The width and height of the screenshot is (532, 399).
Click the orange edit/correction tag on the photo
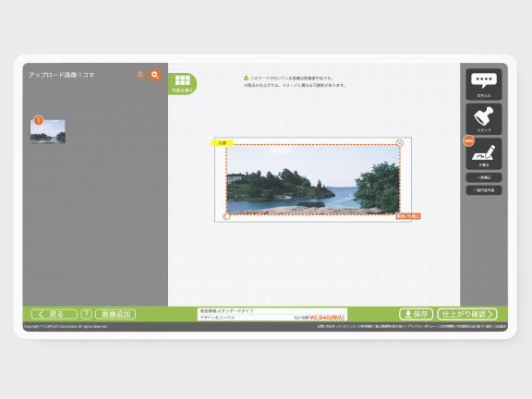coord(408,216)
